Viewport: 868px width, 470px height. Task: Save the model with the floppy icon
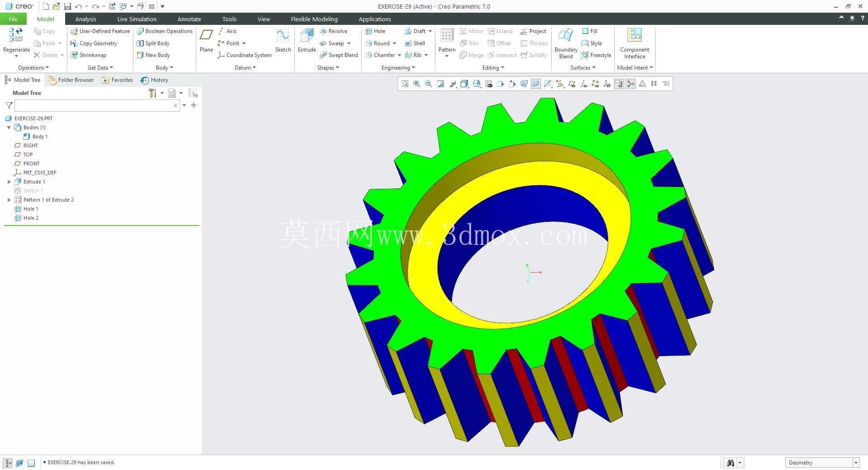click(x=67, y=6)
